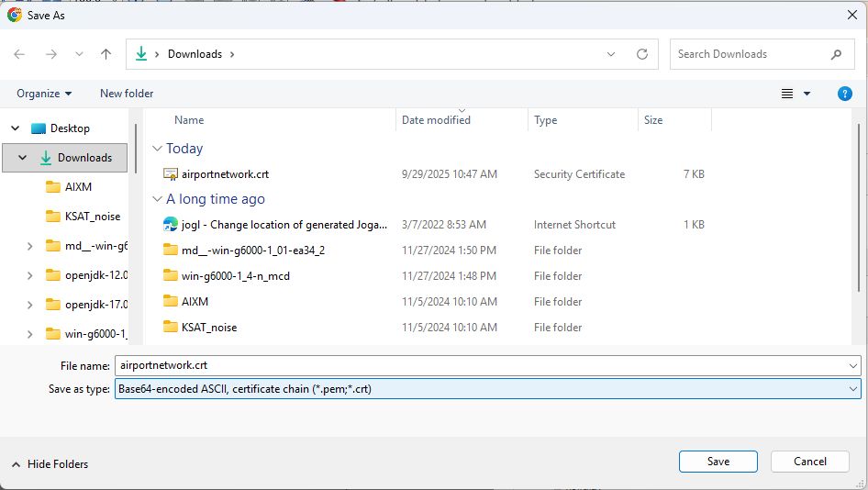Sort files by Date modified column
This screenshot has height=490, width=868.
(436, 120)
